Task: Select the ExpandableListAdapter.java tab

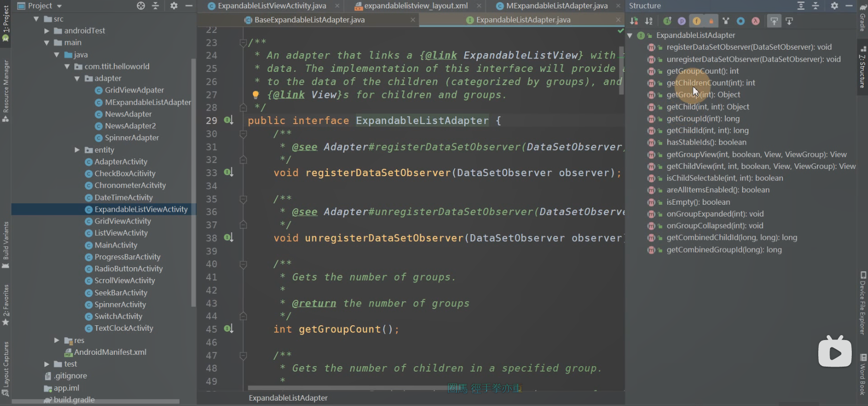Action: 523,20
